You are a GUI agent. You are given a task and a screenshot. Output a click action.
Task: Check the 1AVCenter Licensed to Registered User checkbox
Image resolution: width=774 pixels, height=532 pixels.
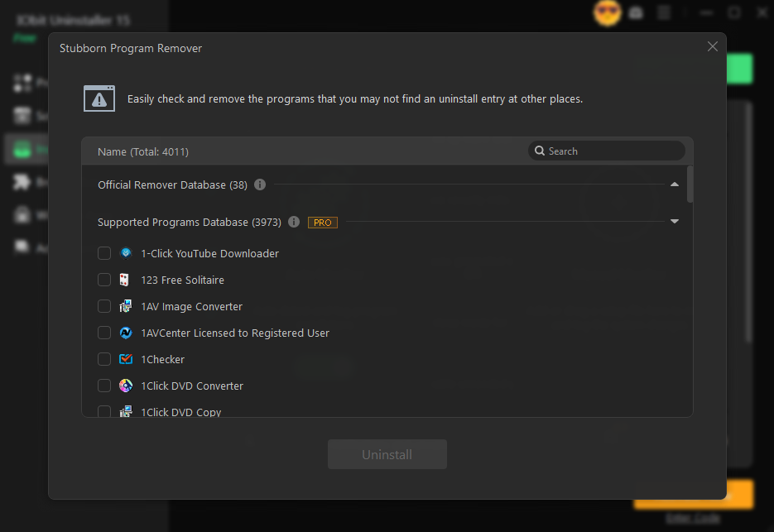click(103, 333)
